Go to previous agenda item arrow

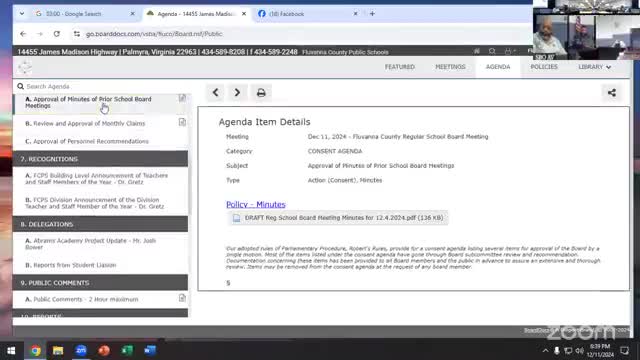[216, 93]
